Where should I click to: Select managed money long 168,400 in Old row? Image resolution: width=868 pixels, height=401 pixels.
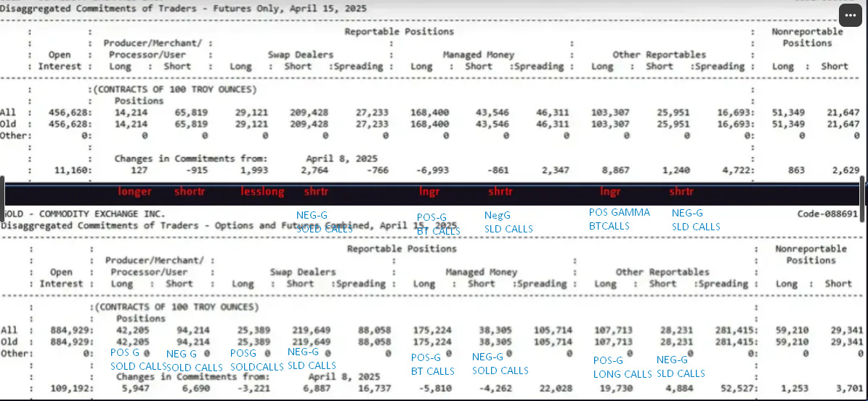(x=429, y=124)
